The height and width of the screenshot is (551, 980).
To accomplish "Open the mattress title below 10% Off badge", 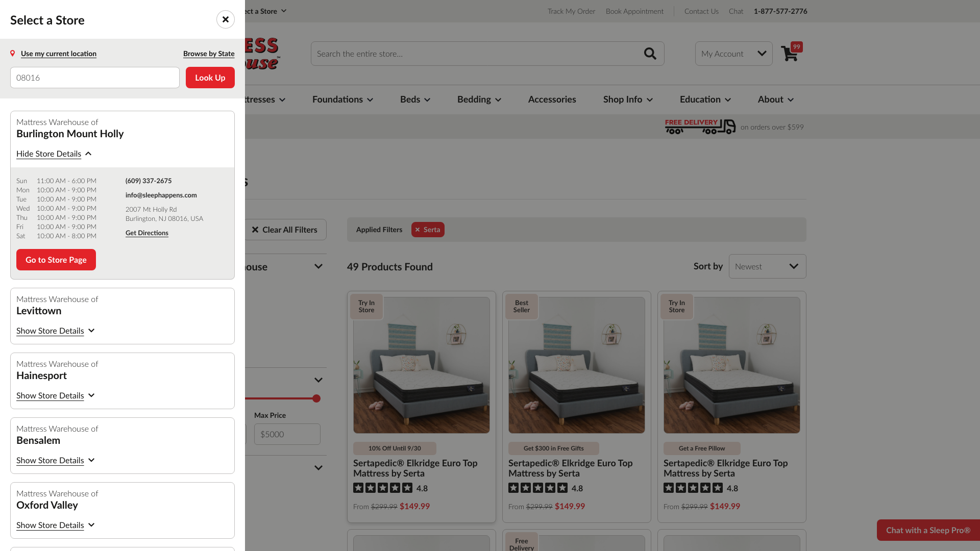I will pos(415,468).
